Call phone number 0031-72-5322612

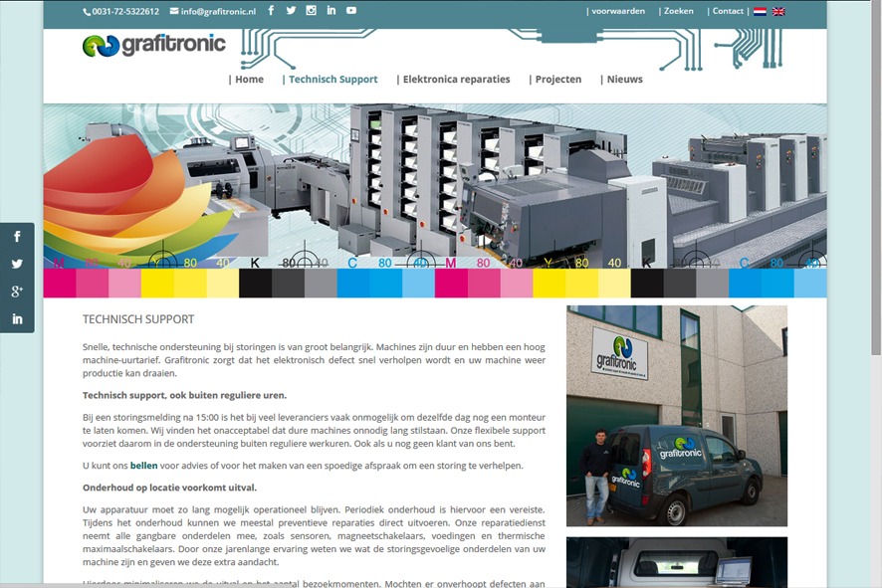click(x=125, y=11)
